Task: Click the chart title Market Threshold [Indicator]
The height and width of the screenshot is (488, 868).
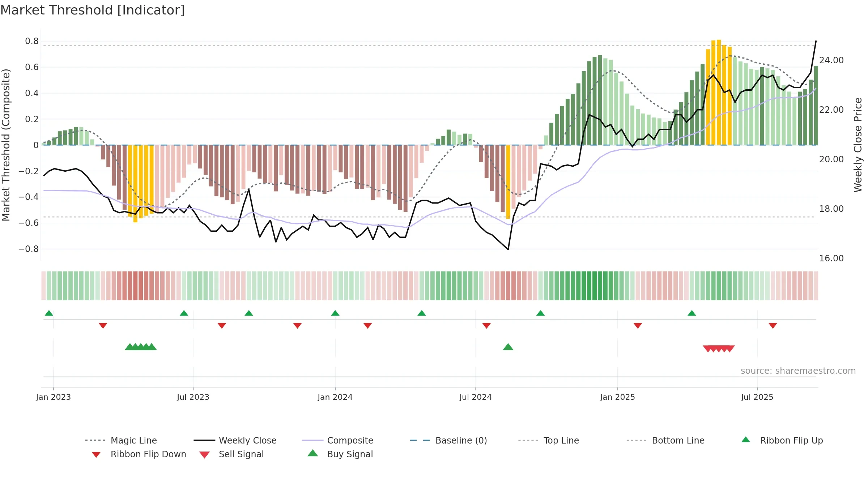Action: click(93, 10)
